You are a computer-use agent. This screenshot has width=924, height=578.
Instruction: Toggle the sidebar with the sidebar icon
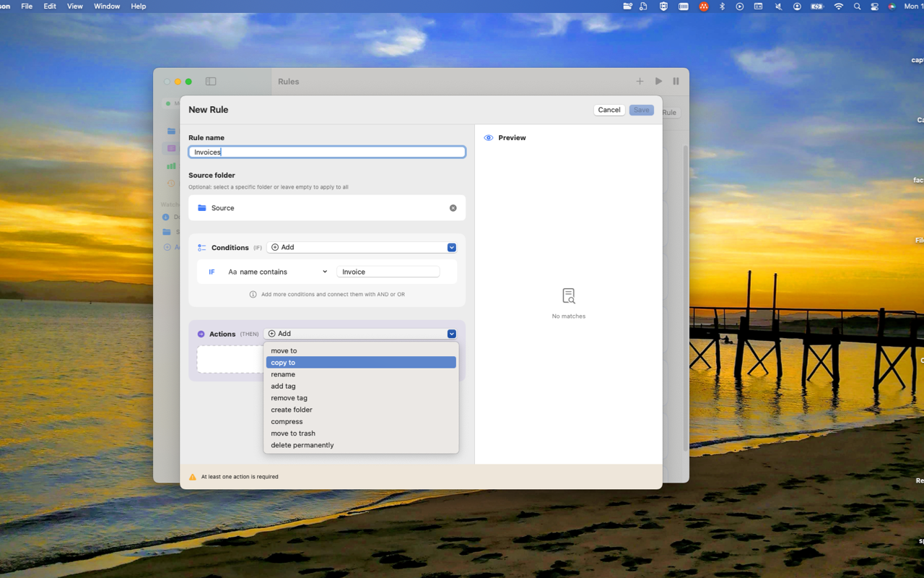tap(210, 81)
